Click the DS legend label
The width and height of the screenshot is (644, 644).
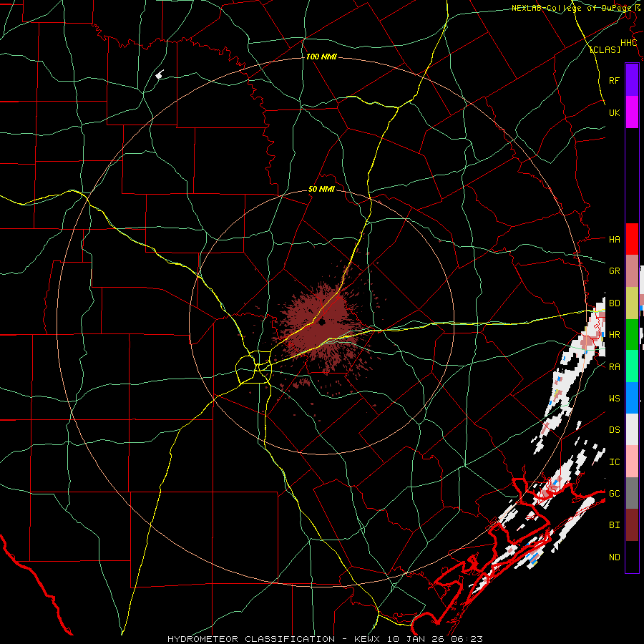(x=614, y=429)
